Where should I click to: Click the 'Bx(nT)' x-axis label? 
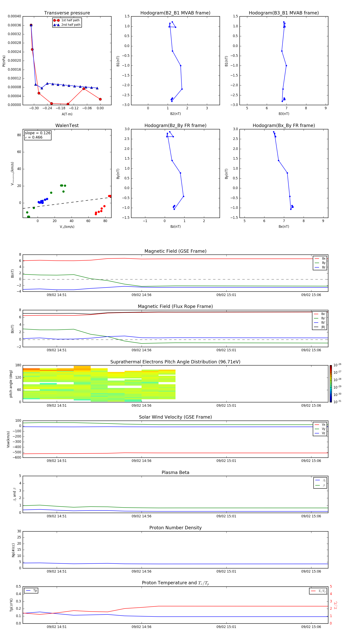[x=284, y=227]
